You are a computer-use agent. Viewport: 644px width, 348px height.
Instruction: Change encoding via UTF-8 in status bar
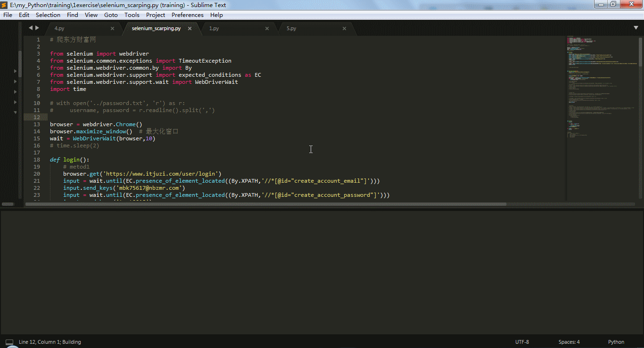(522, 342)
